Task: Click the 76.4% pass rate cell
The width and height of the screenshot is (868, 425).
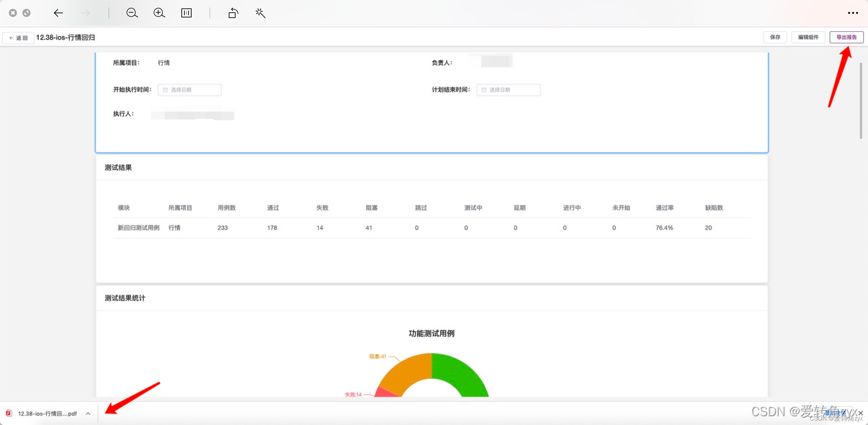Action: 664,228
